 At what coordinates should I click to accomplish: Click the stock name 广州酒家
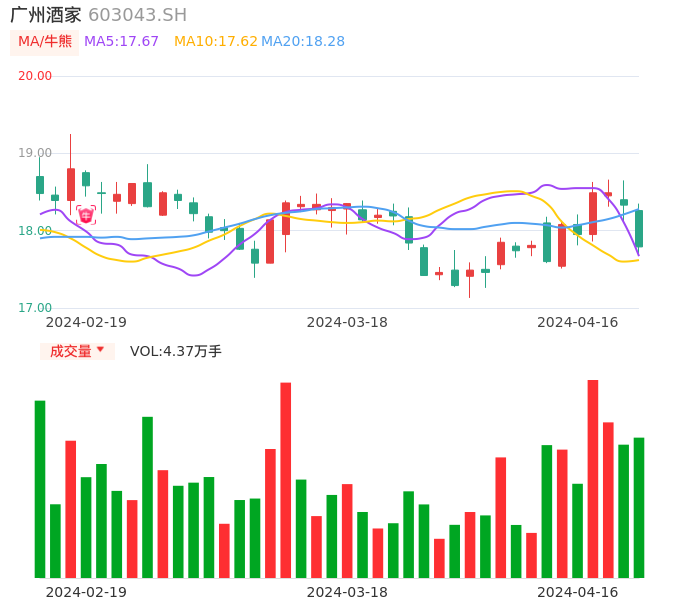[46, 15]
